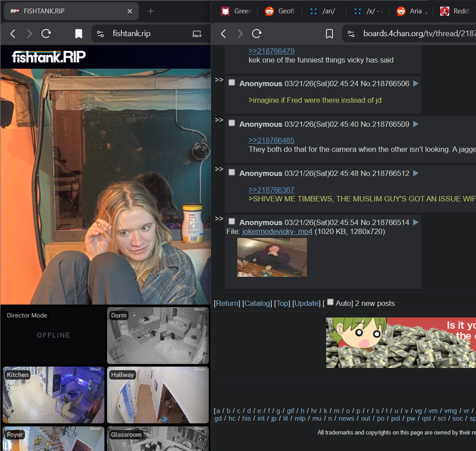Switch to the Green tab

point(236,11)
